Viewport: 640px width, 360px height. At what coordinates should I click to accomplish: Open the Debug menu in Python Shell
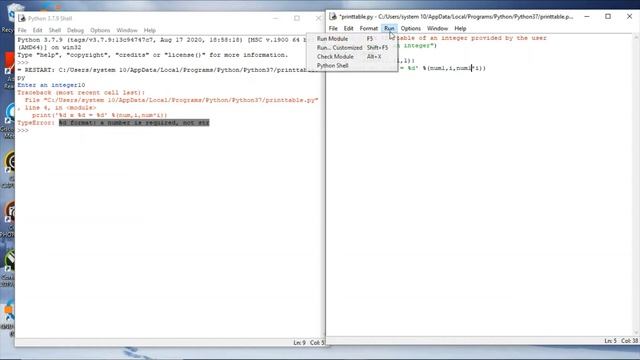pyautogui.click(x=75, y=30)
